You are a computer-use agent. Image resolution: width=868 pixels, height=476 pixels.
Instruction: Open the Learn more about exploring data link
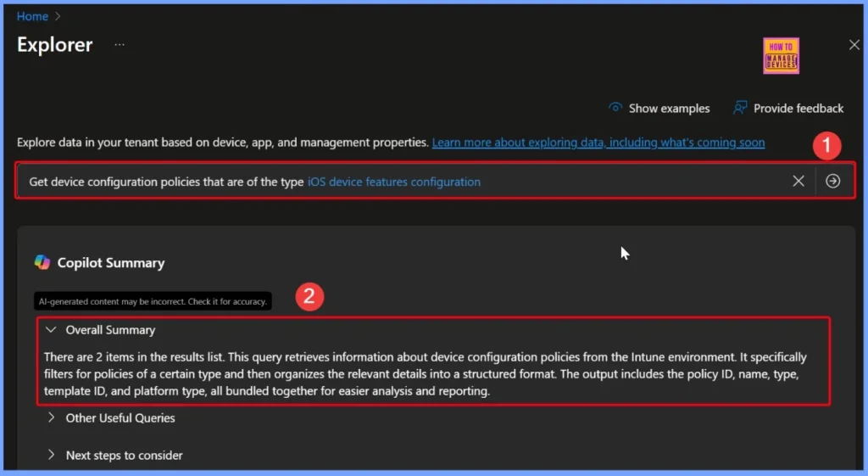598,143
